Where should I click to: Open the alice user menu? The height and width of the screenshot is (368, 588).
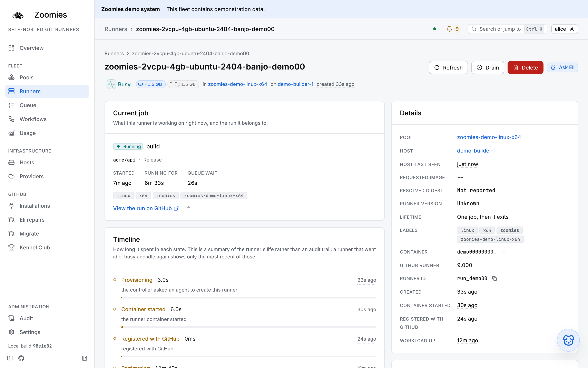click(x=565, y=29)
